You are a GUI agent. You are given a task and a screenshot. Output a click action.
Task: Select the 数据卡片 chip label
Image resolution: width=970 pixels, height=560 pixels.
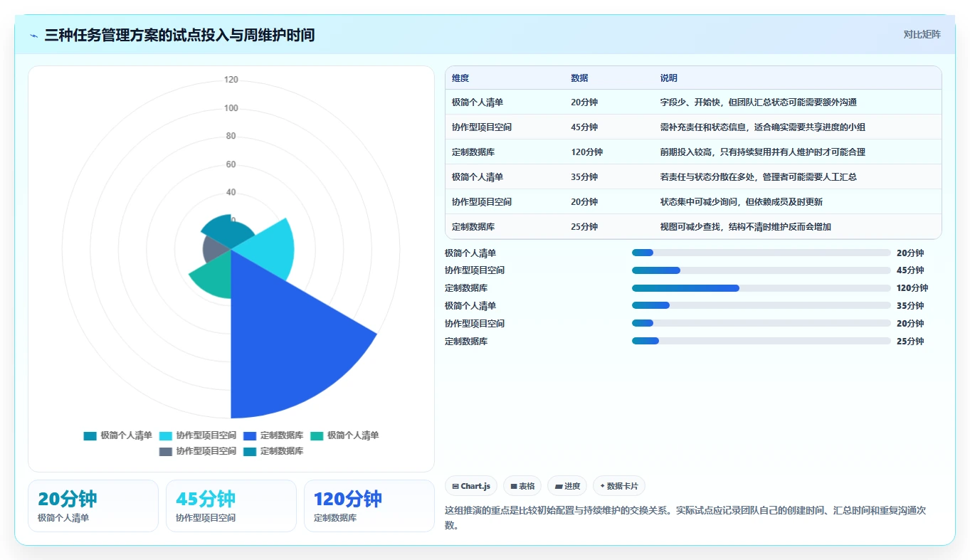[623, 487]
